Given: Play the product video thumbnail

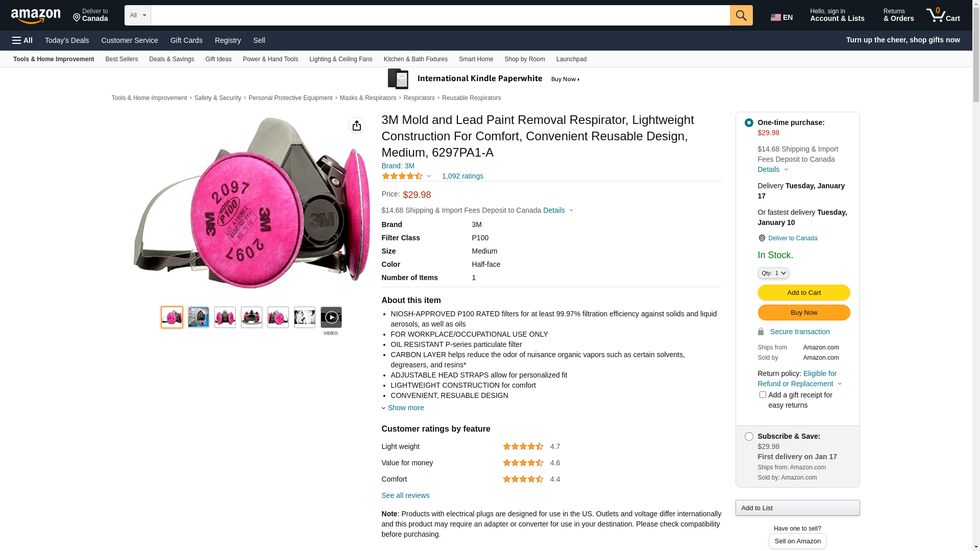Looking at the screenshot, I should pos(331,317).
